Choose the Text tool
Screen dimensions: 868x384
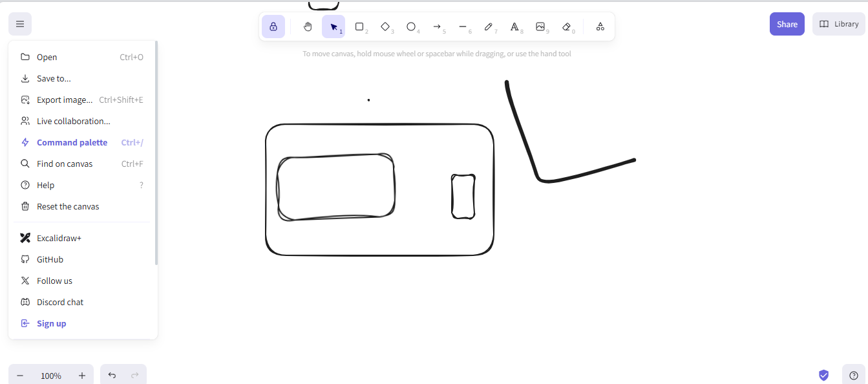(x=514, y=27)
